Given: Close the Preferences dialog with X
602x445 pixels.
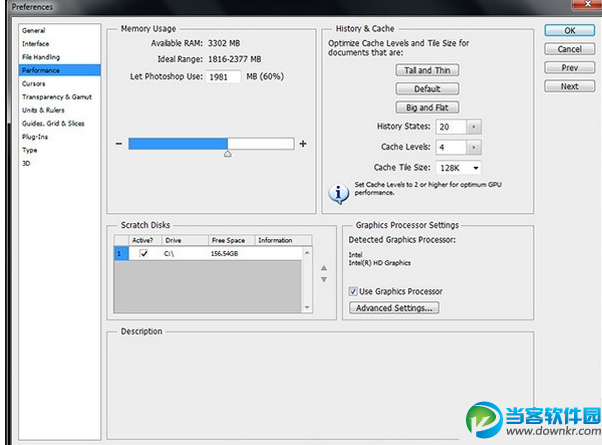Looking at the screenshot, I should point(587,4).
